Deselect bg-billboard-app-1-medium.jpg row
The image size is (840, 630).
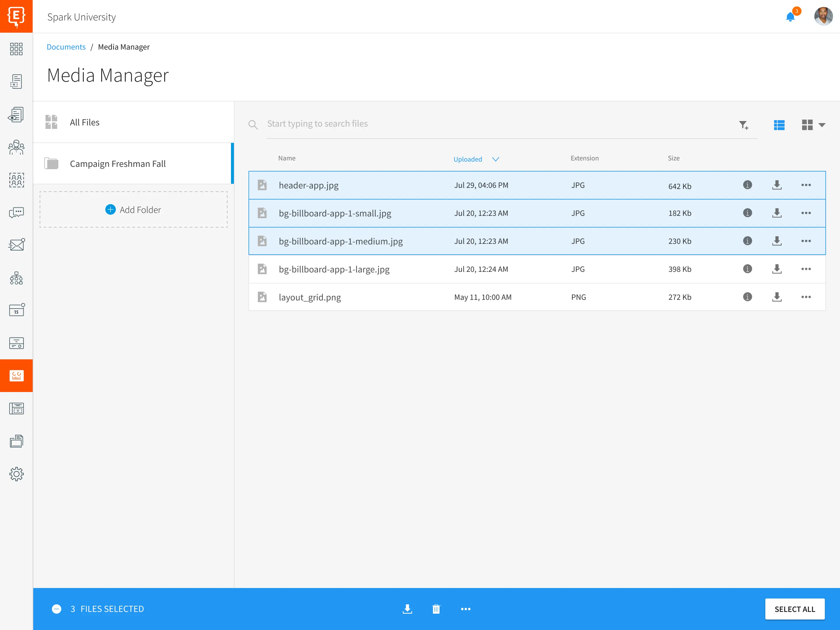pos(537,241)
